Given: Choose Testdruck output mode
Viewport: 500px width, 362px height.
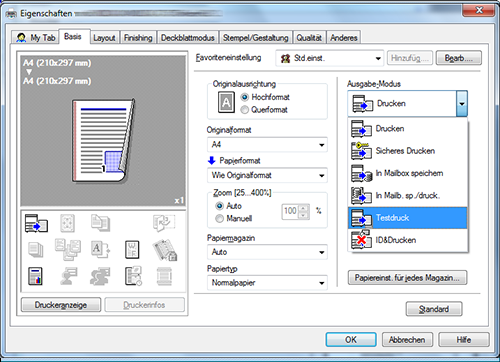Looking at the screenshot, I should coord(408,218).
